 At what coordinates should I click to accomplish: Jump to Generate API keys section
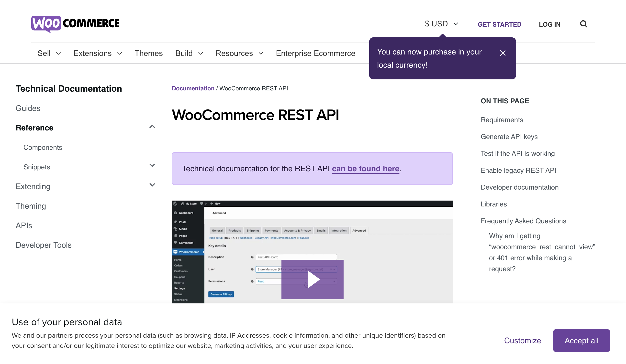point(509,137)
